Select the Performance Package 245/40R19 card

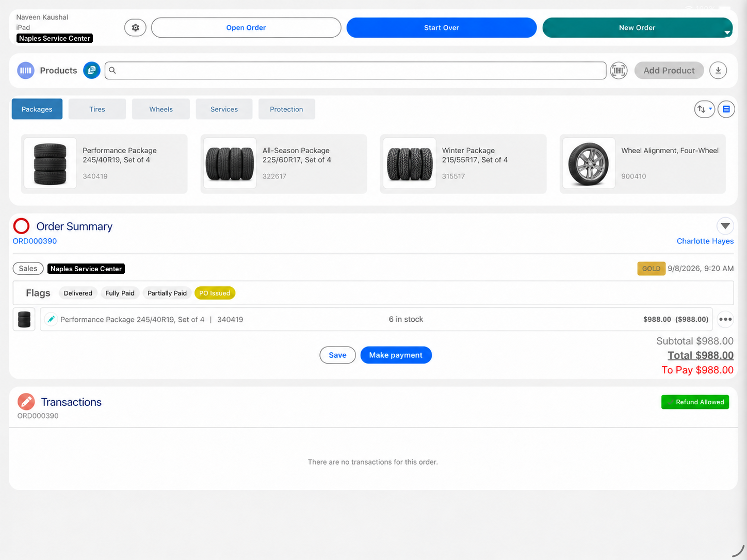click(104, 164)
